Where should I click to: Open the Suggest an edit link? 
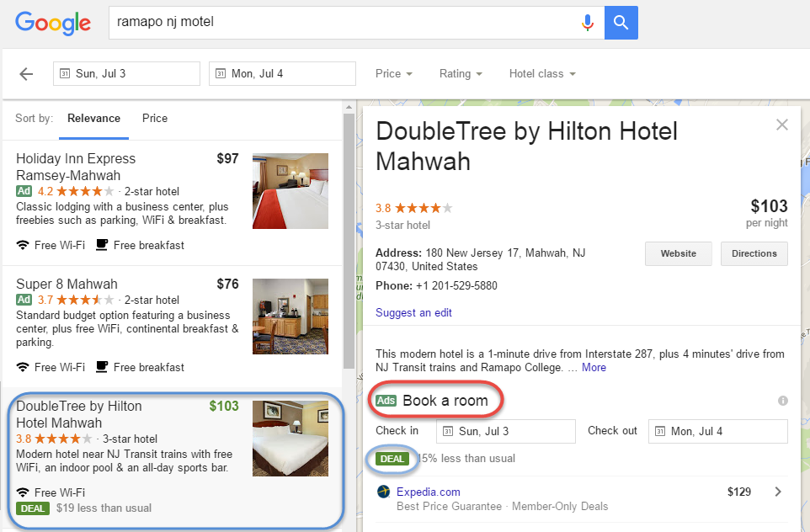[x=413, y=312]
